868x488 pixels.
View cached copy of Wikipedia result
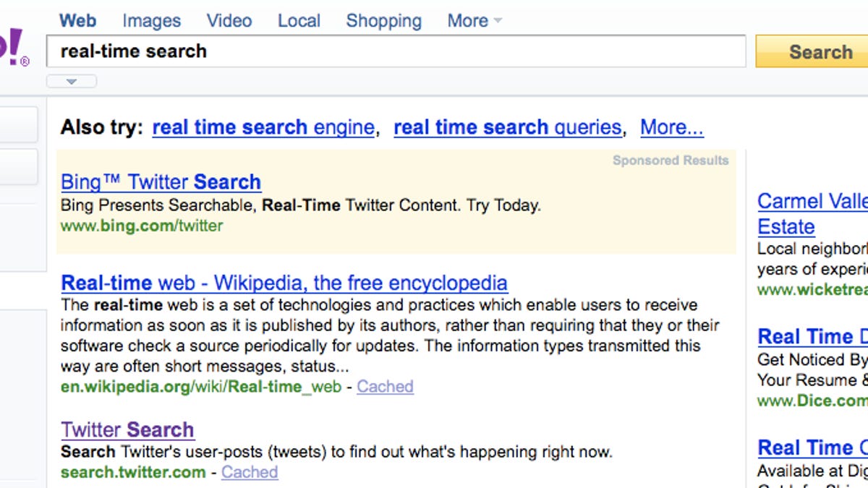click(x=385, y=387)
